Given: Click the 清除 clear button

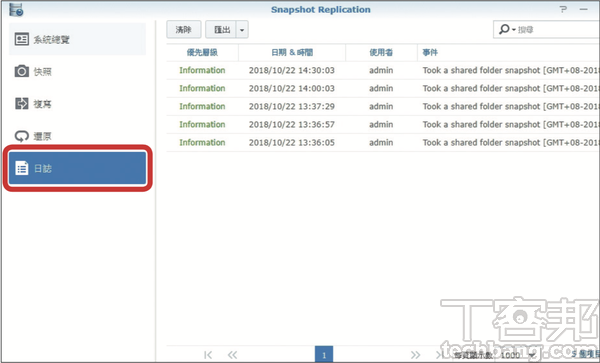Looking at the screenshot, I should coord(184,29).
